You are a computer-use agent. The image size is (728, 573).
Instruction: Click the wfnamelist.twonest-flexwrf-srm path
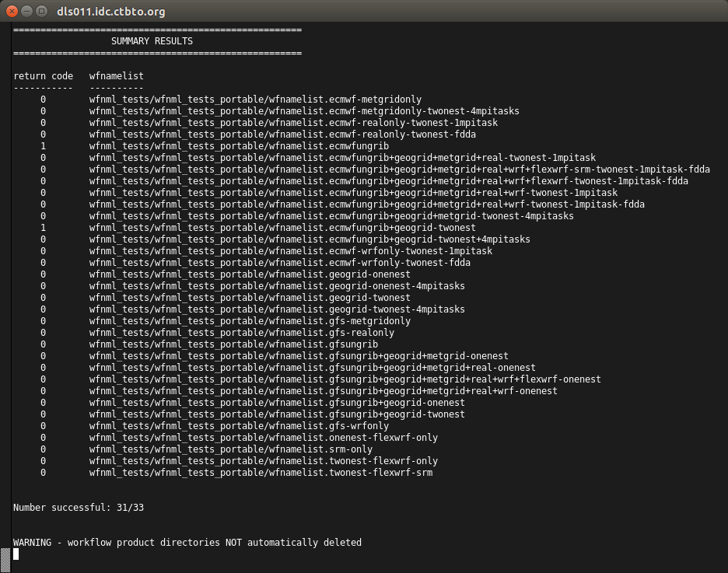coord(261,473)
